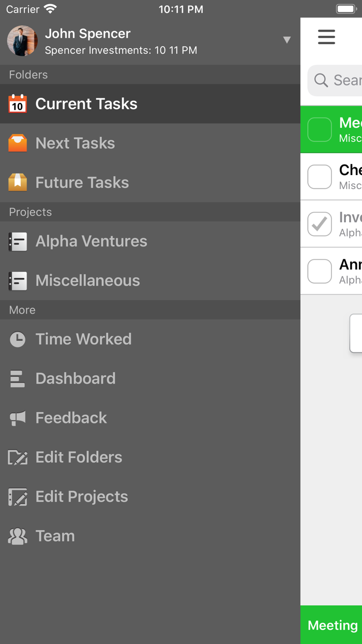The width and height of the screenshot is (362, 644).
Task: Click the orange Next Tasks inbox icon
Action: coord(18,143)
